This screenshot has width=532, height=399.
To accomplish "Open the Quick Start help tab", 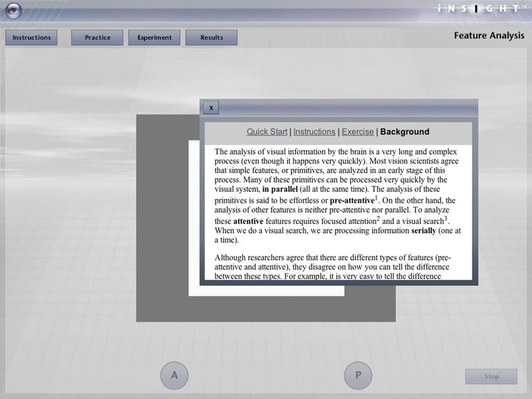I will [267, 132].
